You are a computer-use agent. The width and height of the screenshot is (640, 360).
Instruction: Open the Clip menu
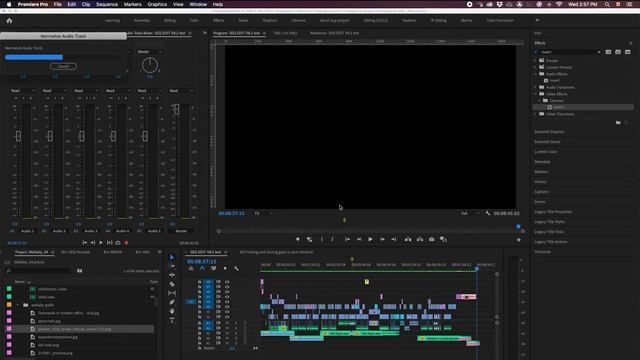[86, 4]
